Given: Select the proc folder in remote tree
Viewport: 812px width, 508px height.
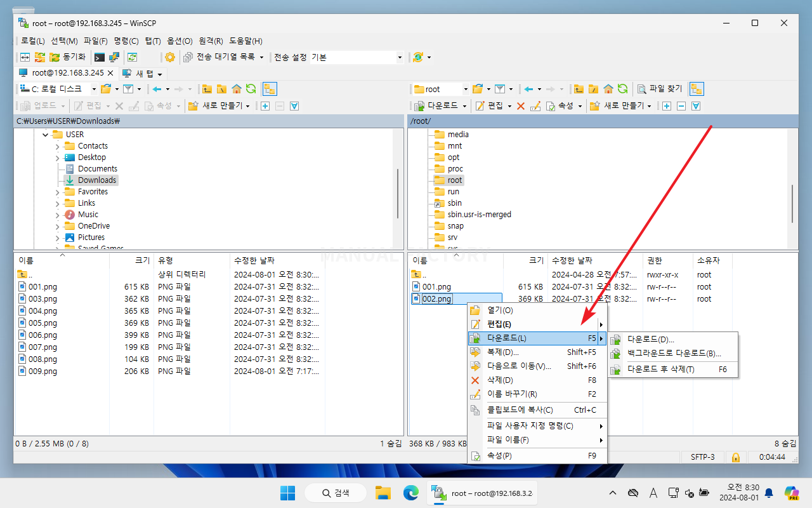Looking at the screenshot, I should click(x=455, y=169).
